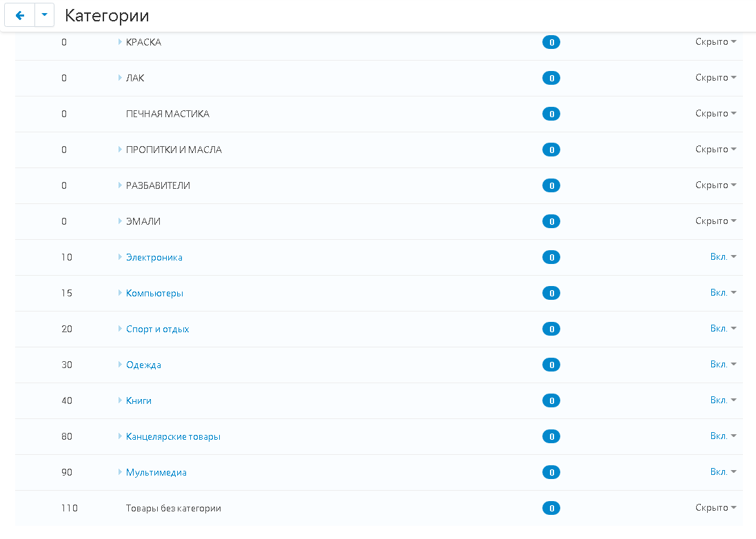Expand the Книги category
This screenshot has width=756, height=539.
click(120, 400)
